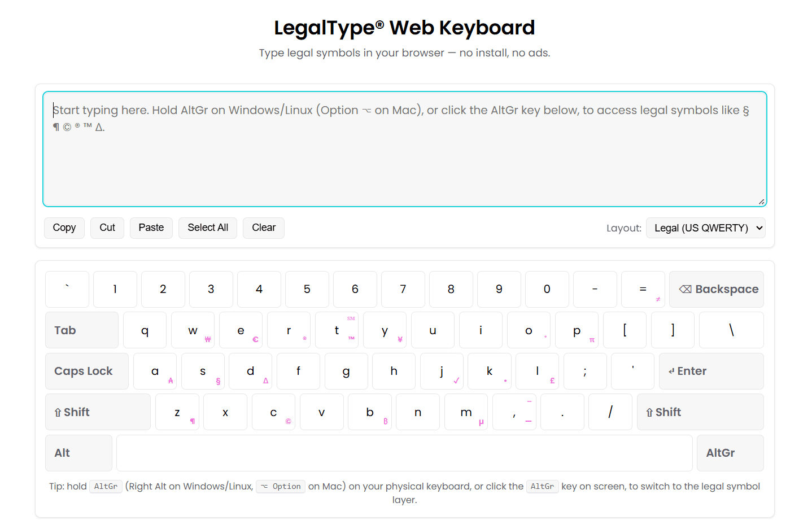Tap the backslash key
The image size is (812, 529).
[731, 330]
